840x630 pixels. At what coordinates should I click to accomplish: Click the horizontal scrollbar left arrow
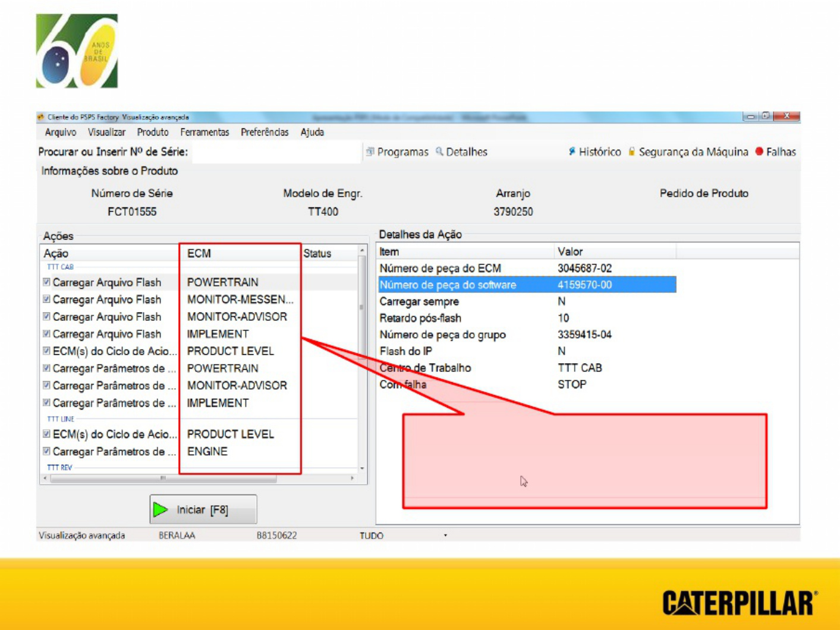(x=46, y=478)
